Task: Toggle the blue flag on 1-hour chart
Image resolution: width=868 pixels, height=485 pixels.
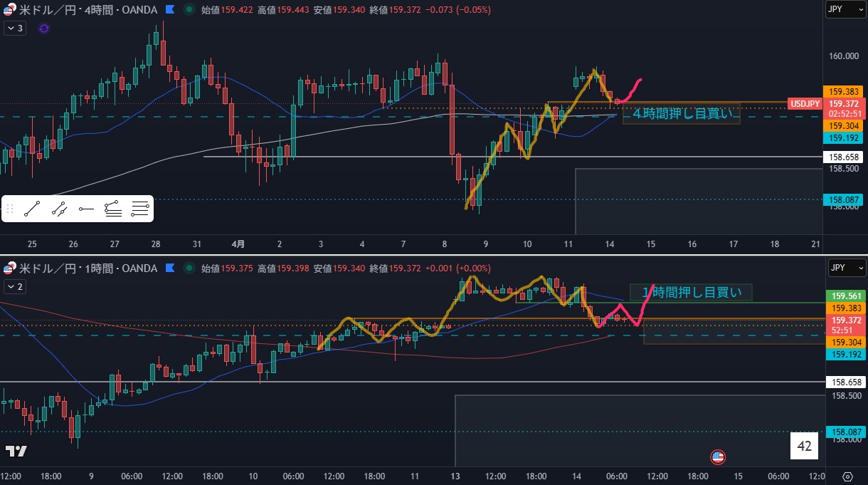Action: coord(169,268)
